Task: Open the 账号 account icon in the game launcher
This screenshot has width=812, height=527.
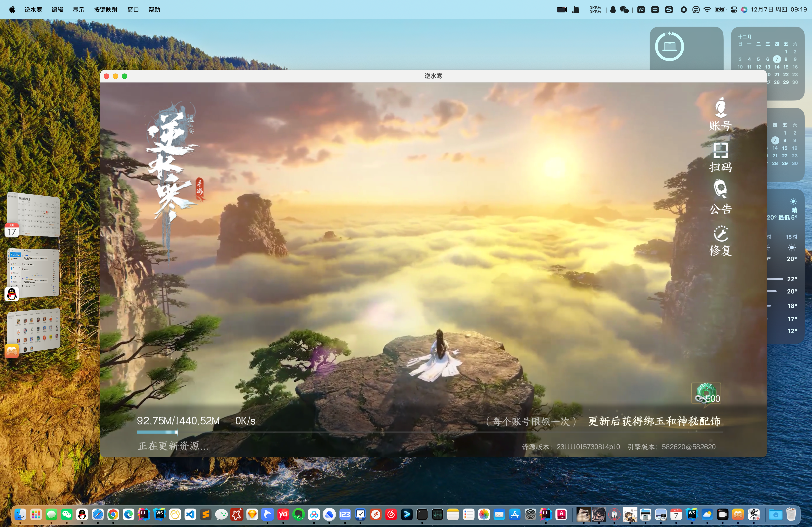Action: 720,114
